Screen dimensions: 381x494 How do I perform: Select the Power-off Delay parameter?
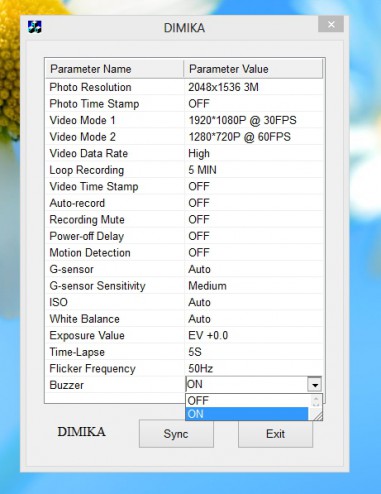(x=87, y=236)
